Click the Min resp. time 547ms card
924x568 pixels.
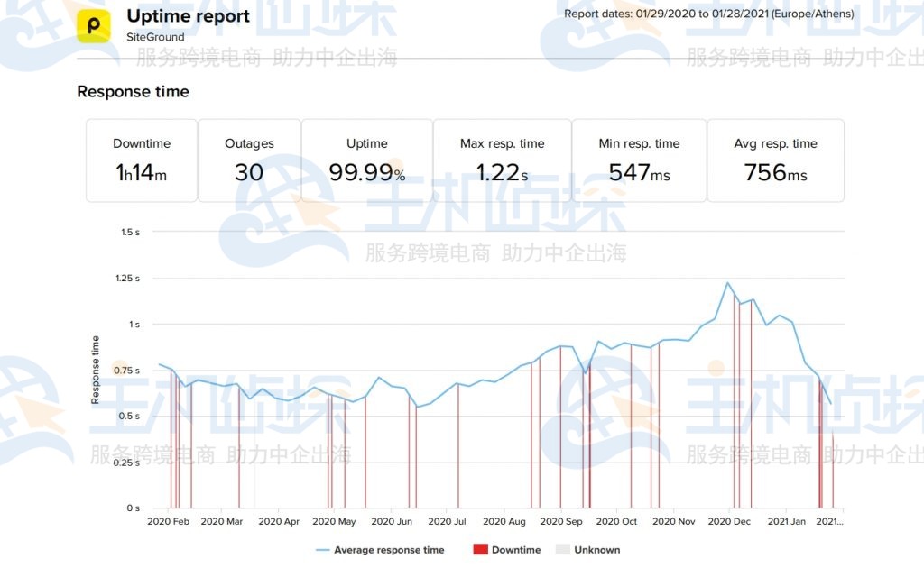[639, 160]
